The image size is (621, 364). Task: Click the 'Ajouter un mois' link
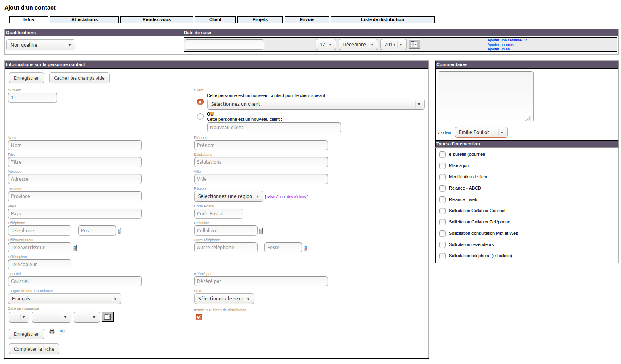pos(501,45)
